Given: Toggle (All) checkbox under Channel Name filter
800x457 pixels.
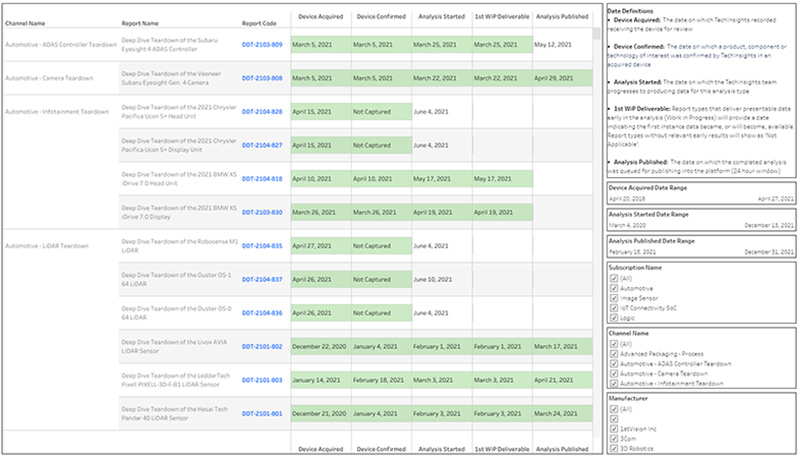Looking at the screenshot, I should (614, 344).
